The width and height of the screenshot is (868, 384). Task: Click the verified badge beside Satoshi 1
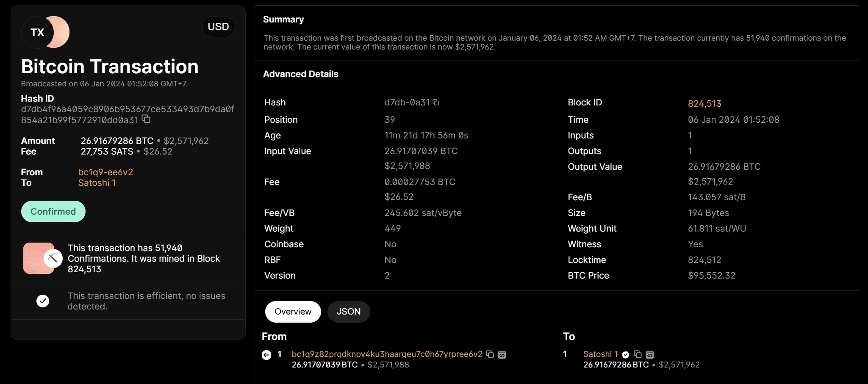pyautogui.click(x=626, y=354)
